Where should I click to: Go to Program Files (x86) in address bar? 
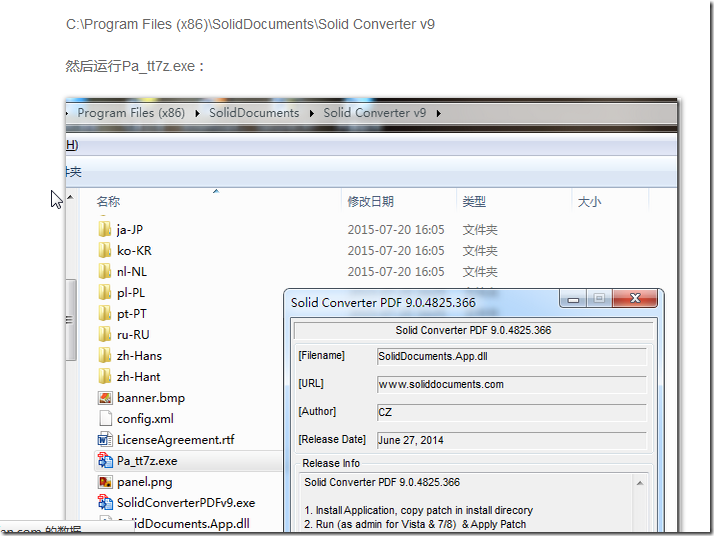(x=131, y=112)
